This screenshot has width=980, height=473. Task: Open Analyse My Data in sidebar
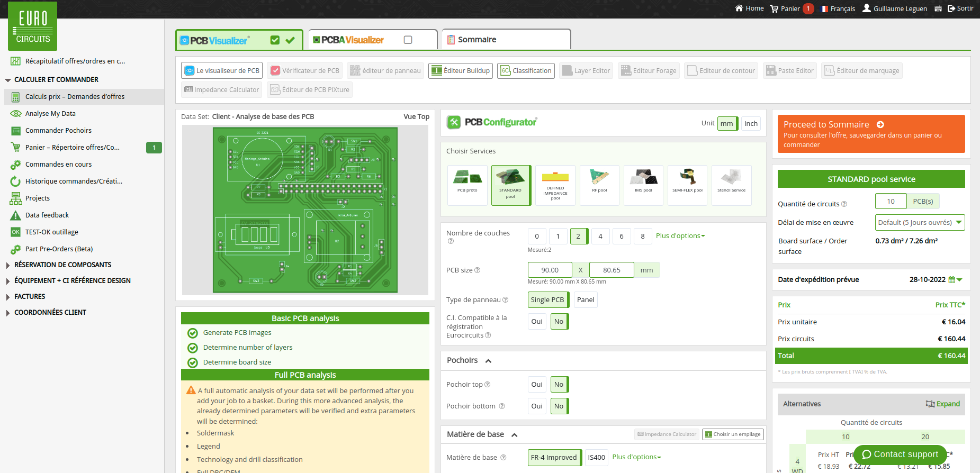pyautogui.click(x=50, y=113)
